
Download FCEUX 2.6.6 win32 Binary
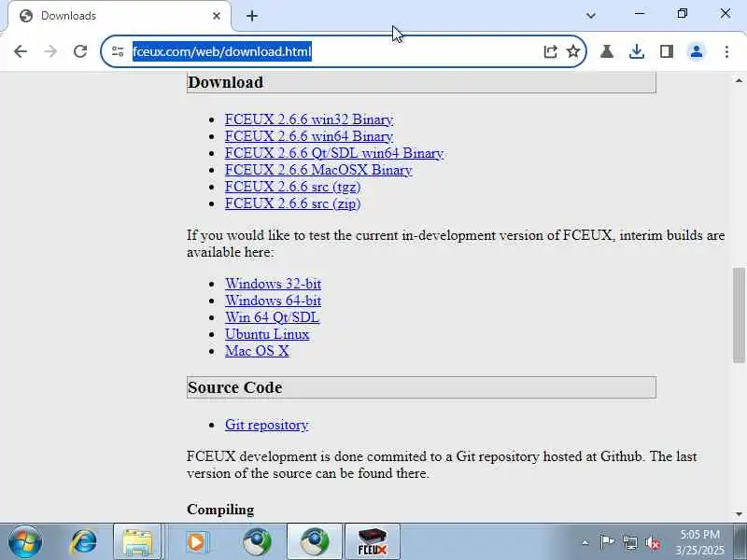click(x=309, y=119)
